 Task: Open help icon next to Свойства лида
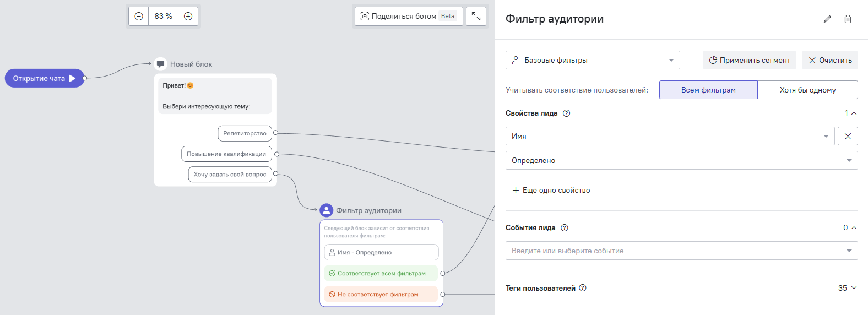pos(566,113)
